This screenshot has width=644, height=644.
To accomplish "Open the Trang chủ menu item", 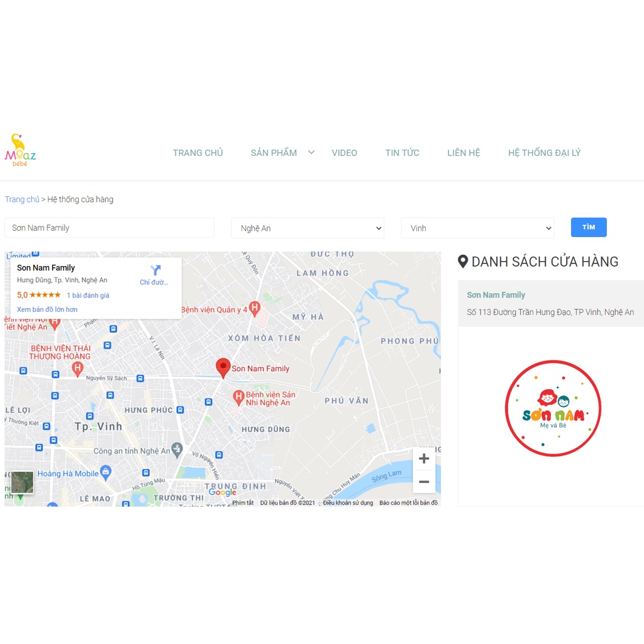I will click(x=198, y=153).
